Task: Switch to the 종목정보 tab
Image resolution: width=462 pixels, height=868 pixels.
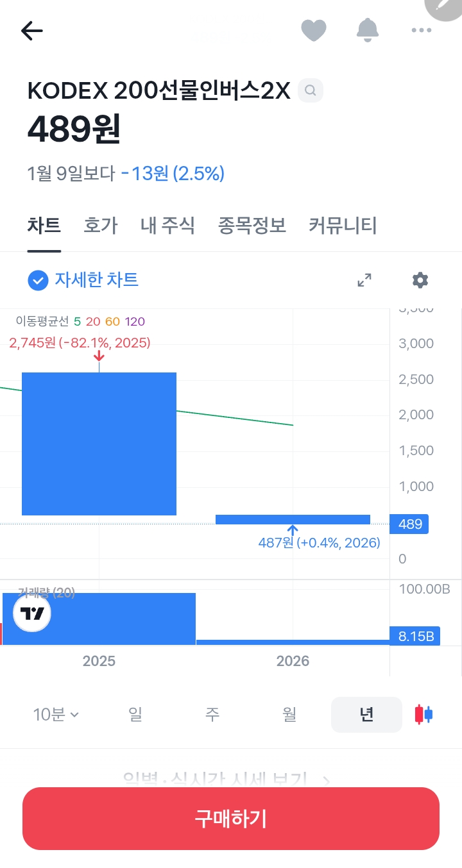Action: tap(252, 226)
